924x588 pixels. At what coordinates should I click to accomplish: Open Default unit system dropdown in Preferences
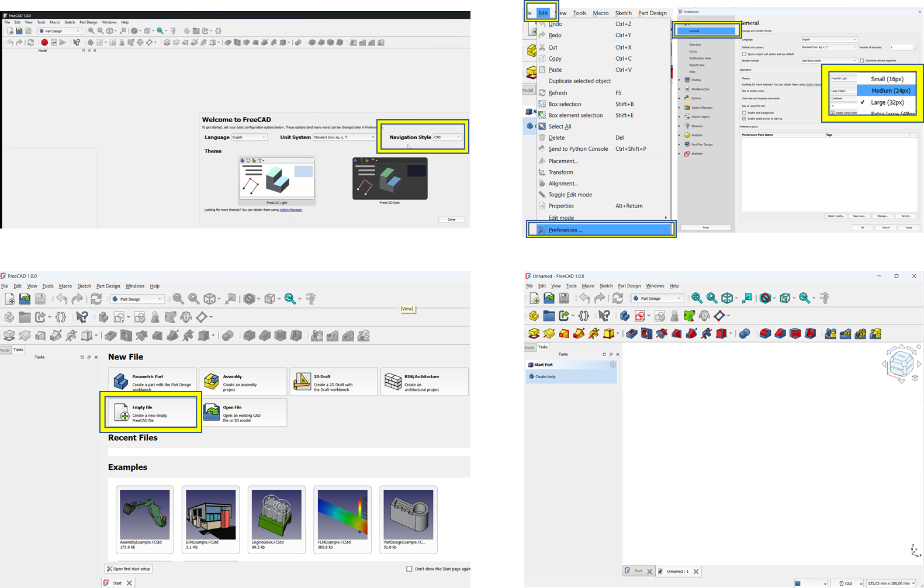pyautogui.click(x=829, y=47)
